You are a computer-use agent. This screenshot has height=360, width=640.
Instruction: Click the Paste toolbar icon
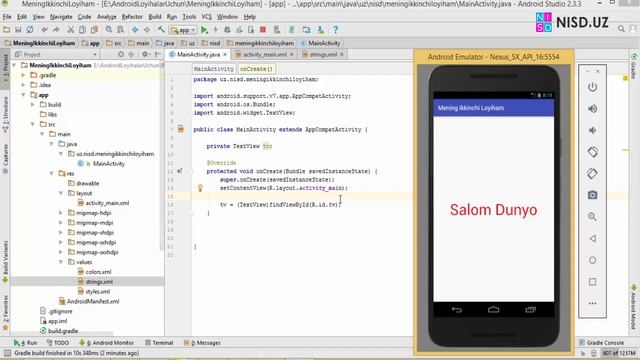point(94,30)
